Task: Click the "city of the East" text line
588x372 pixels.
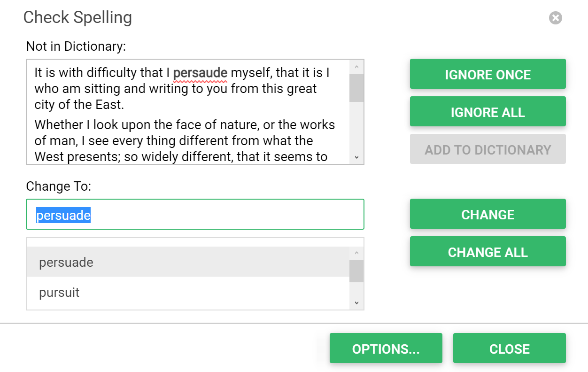Action: (79, 104)
